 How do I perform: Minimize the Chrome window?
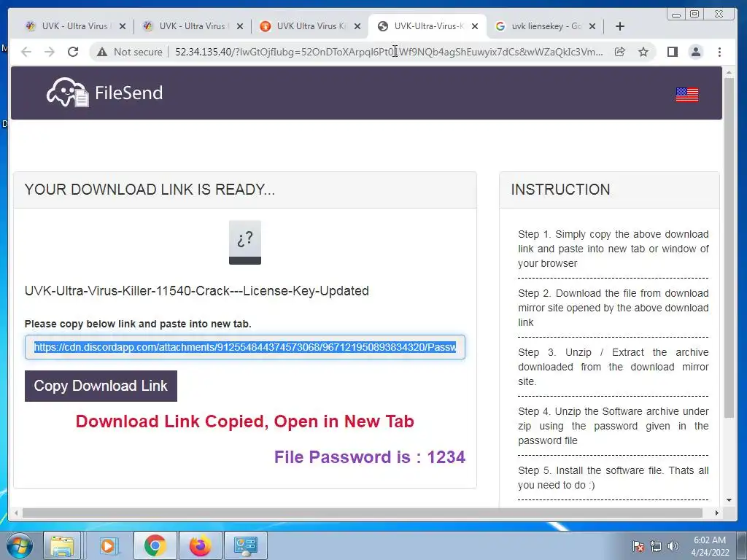point(676,15)
